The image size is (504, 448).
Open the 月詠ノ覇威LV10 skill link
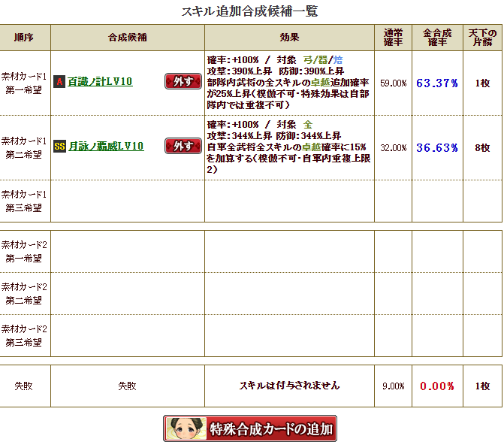[x=106, y=147]
